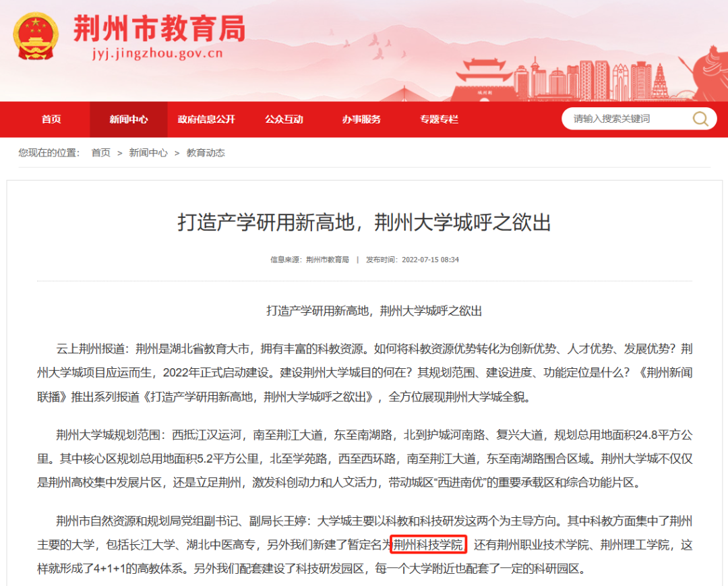728x586 pixels.
Task: Click the search magnifier icon
Action: click(x=701, y=119)
